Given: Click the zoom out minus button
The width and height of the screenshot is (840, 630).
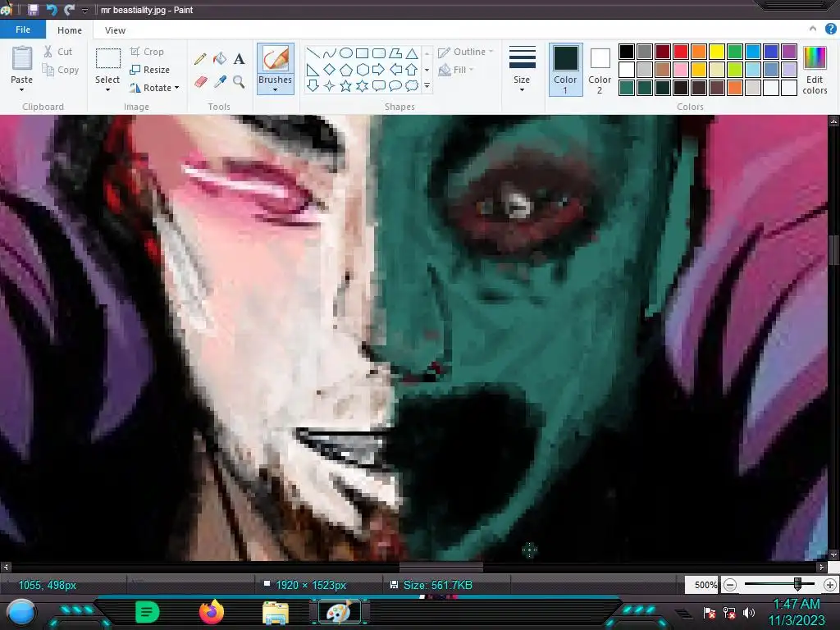Looking at the screenshot, I should [729, 585].
